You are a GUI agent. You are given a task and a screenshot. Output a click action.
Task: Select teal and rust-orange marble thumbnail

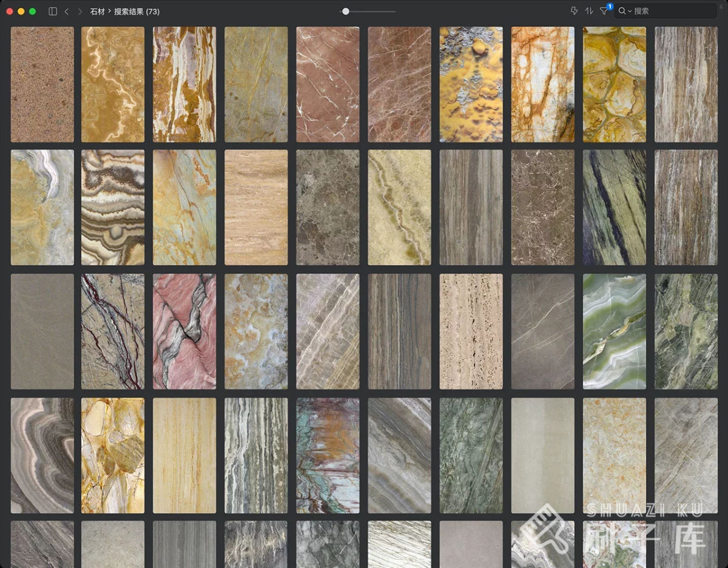(328, 455)
